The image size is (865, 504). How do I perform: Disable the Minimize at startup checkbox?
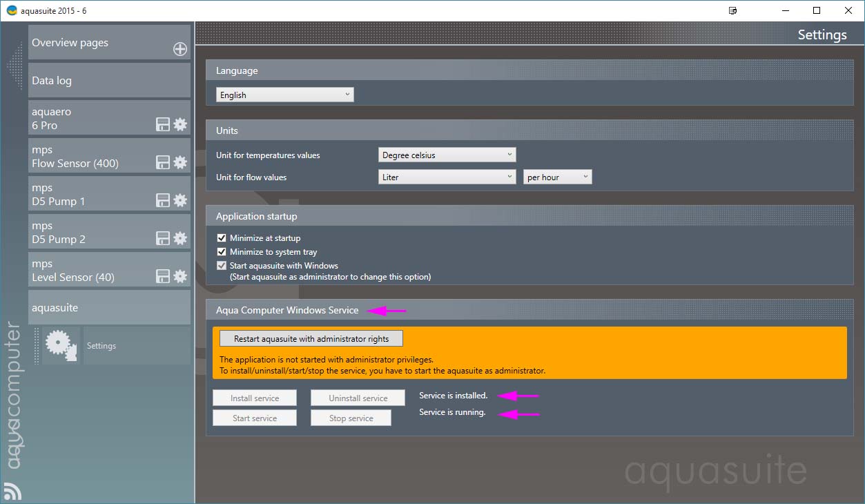[222, 238]
